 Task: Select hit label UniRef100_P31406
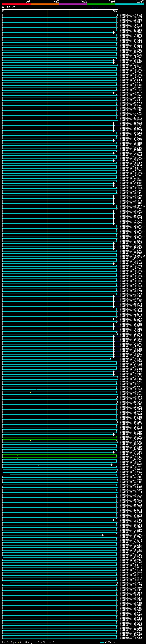coord(131,467)
